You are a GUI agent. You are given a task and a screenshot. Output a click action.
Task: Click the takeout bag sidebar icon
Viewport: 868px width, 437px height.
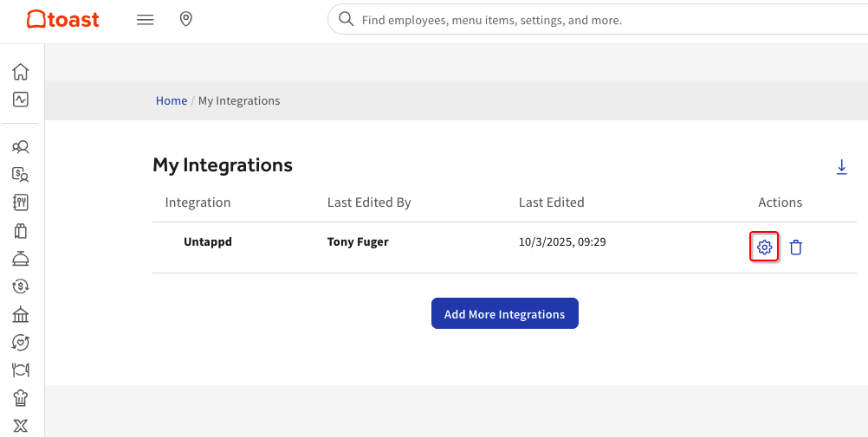(21, 231)
